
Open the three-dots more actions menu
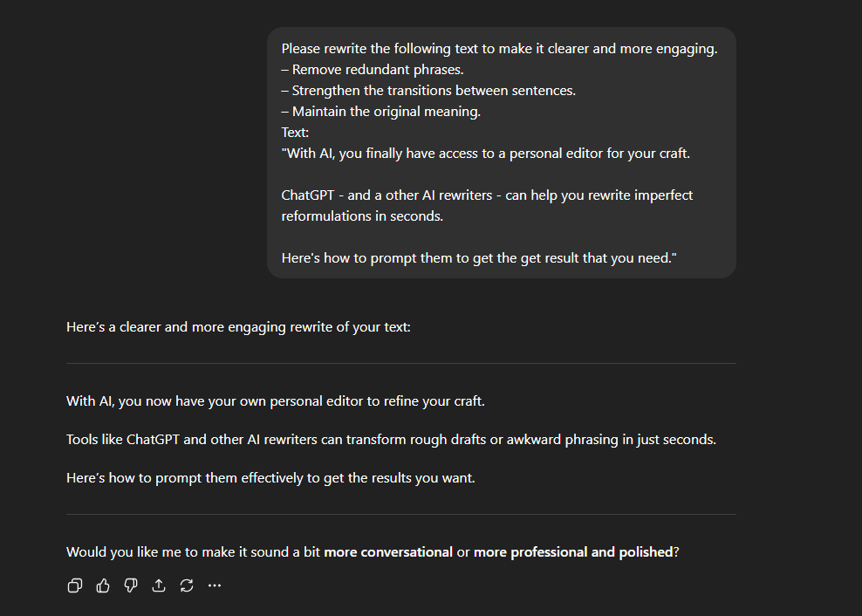click(x=215, y=585)
